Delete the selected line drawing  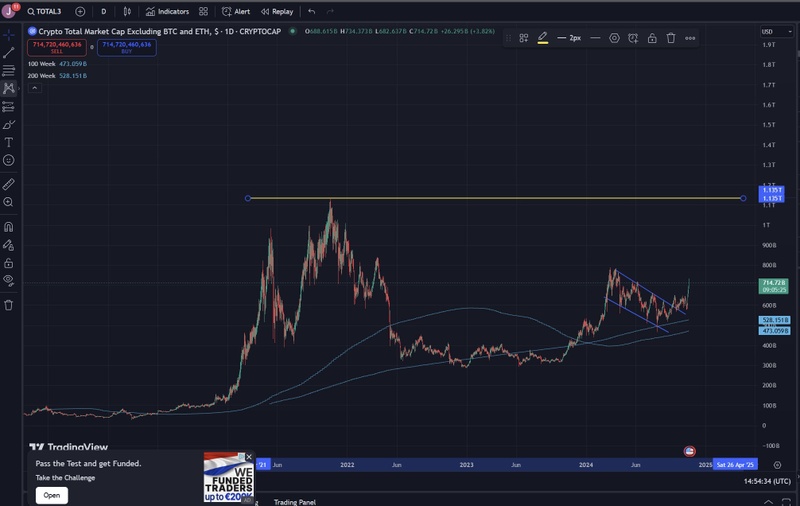click(671, 38)
